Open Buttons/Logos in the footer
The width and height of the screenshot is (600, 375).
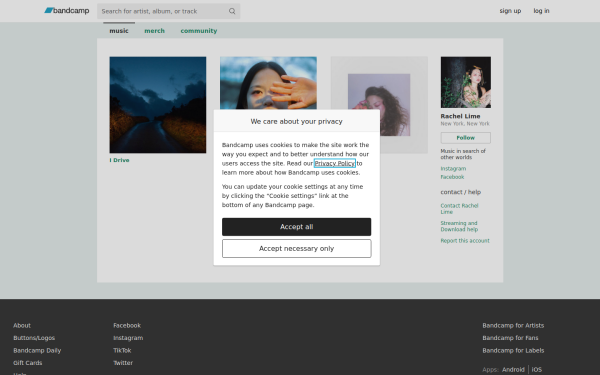[x=34, y=338]
